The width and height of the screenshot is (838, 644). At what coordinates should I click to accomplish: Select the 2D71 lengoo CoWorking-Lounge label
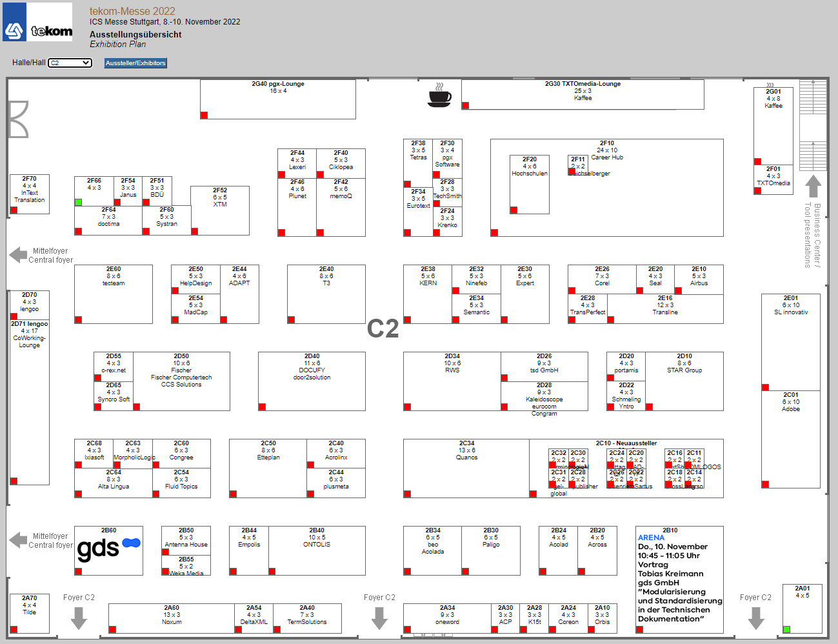click(30, 334)
